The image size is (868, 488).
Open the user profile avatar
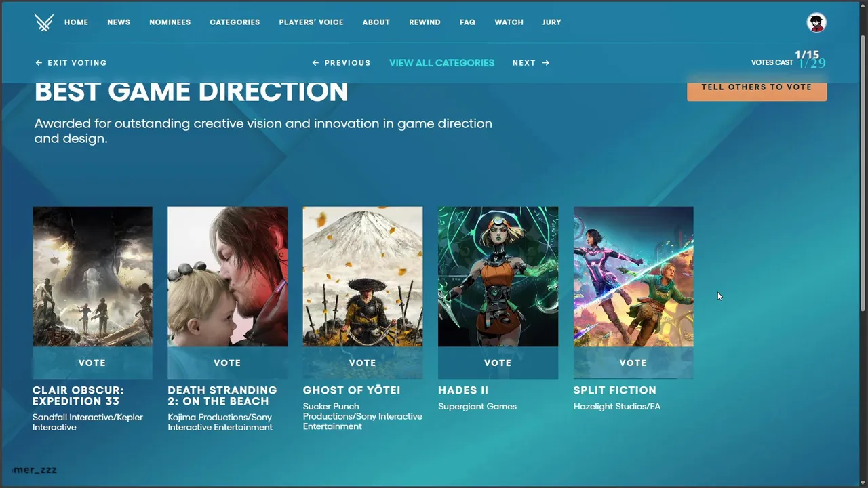pos(816,22)
